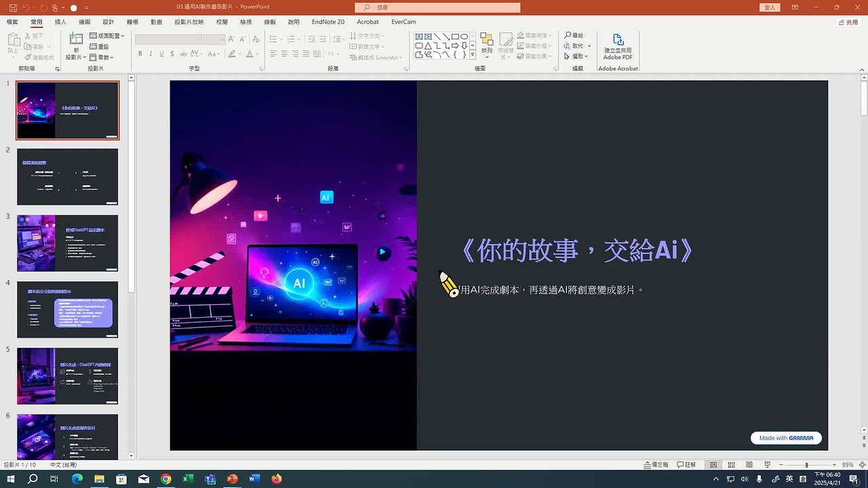Click the 95% zoom level
This screenshot has height=488, width=868.
[848, 465]
